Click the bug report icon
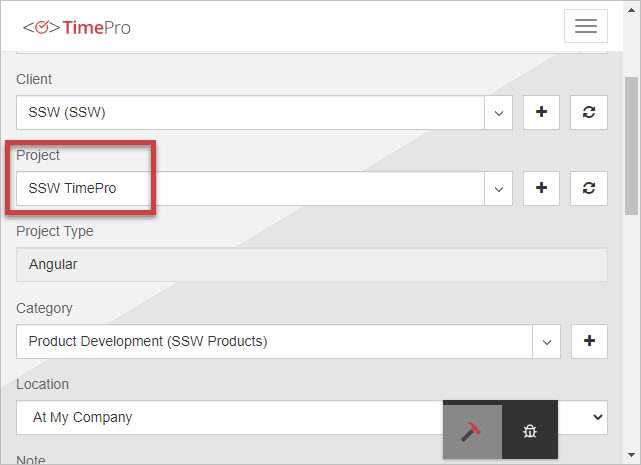The width and height of the screenshot is (641, 465). click(530, 431)
